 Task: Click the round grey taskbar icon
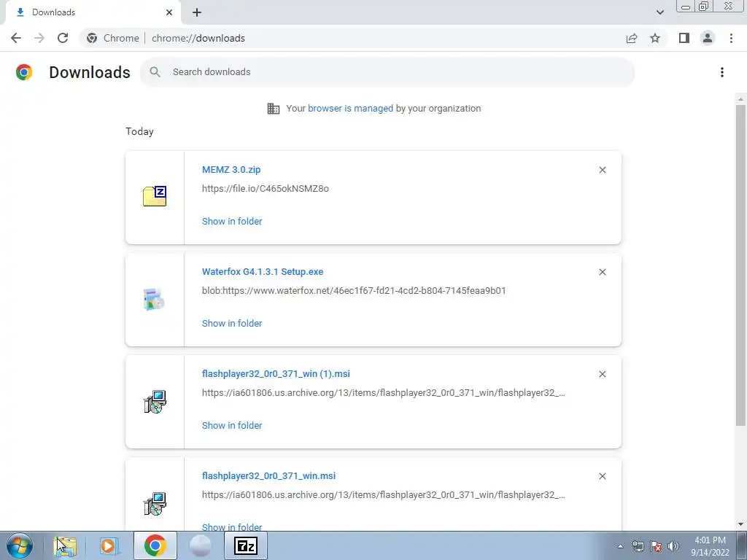200,545
